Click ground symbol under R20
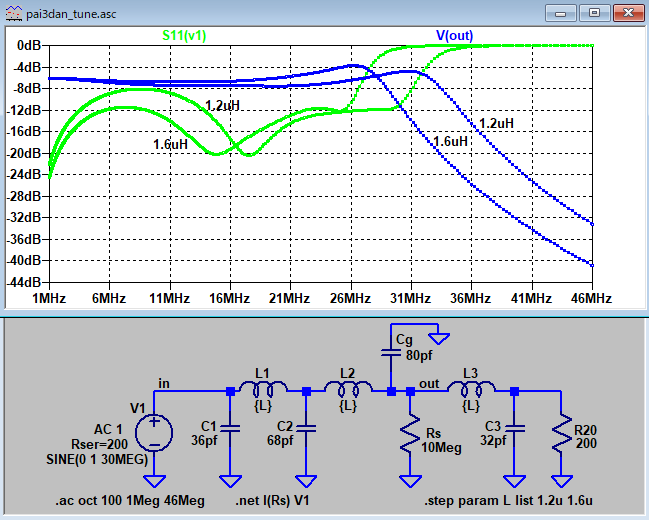 (x=562, y=481)
